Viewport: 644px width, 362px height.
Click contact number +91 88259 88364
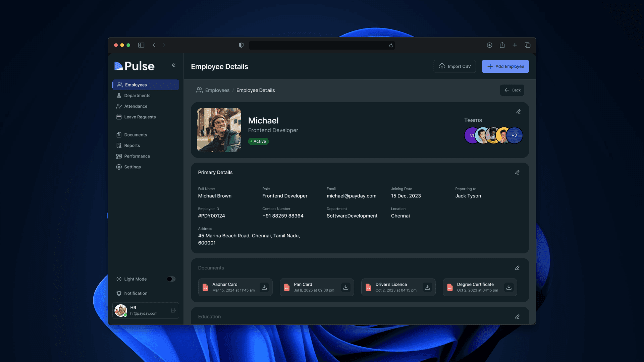tap(283, 216)
